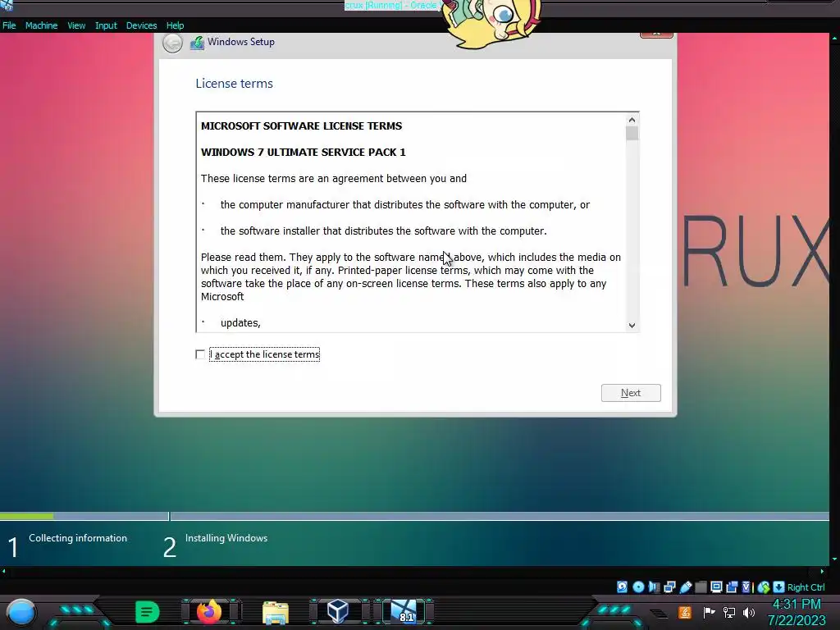This screenshot has width=840, height=630.
Task: Open the View menu
Action: tap(76, 25)
